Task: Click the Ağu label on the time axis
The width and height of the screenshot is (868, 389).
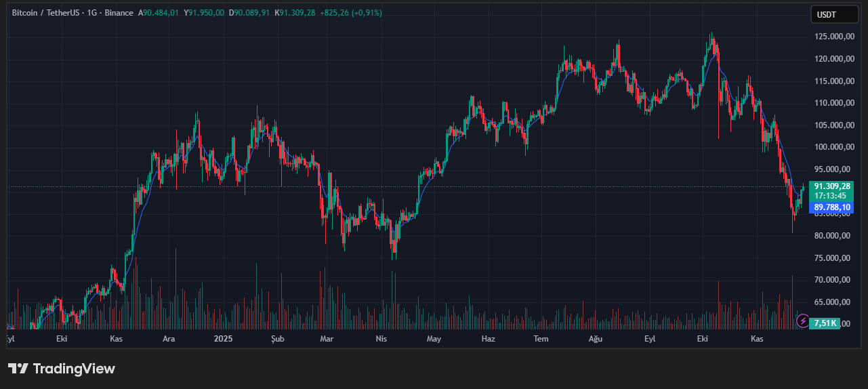Action: pyautogui.click(x=595, y=338)
